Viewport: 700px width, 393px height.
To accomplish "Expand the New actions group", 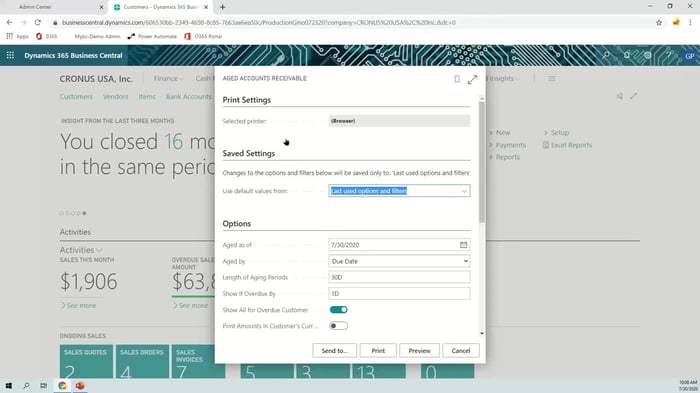I will coord(499,133).
